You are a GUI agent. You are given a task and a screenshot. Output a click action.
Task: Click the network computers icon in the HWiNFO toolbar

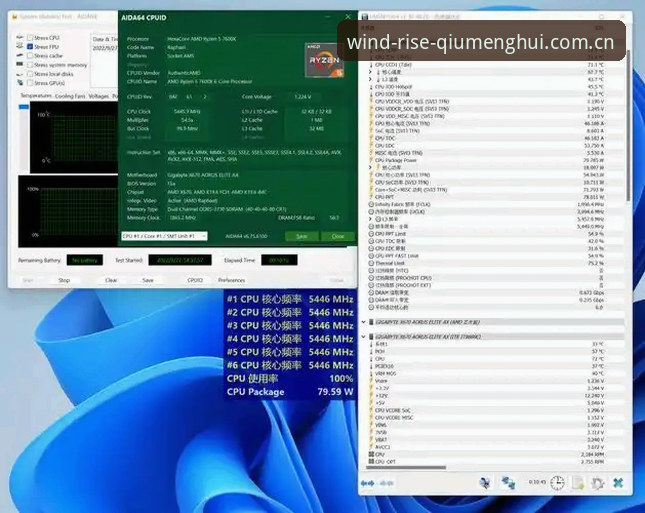(x=508, y=483)
